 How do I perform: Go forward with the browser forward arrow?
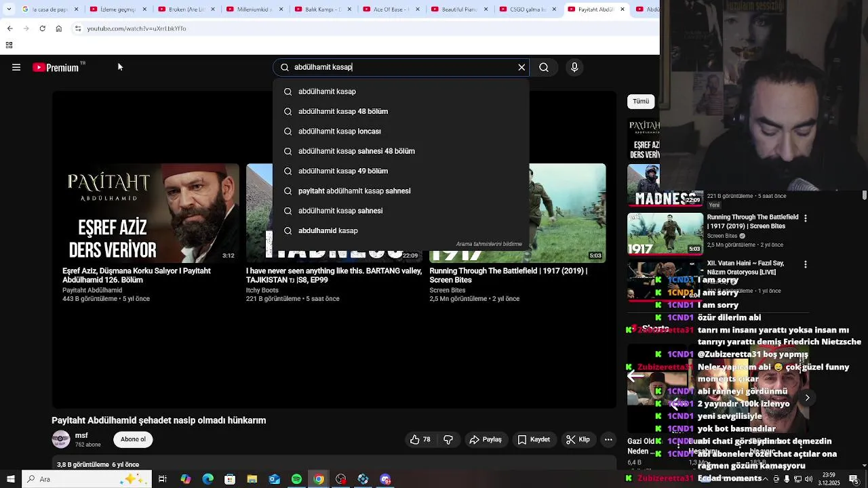pos(26,28)
